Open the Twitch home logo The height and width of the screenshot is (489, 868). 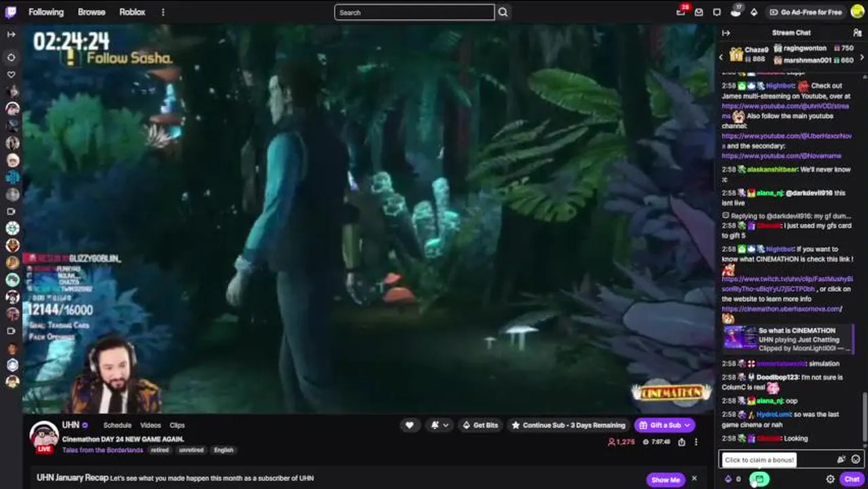[11, 12]
